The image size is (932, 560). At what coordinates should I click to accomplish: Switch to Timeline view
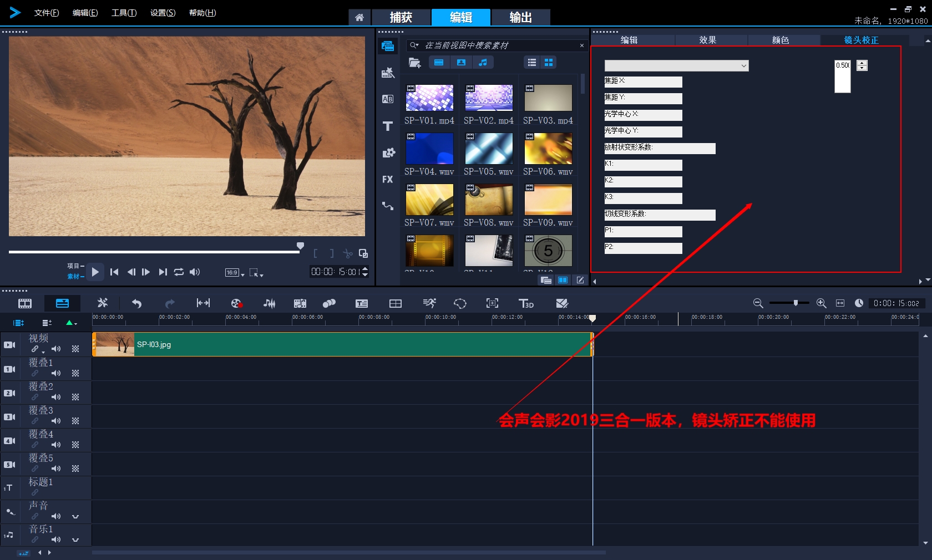(x=62, y=303)
